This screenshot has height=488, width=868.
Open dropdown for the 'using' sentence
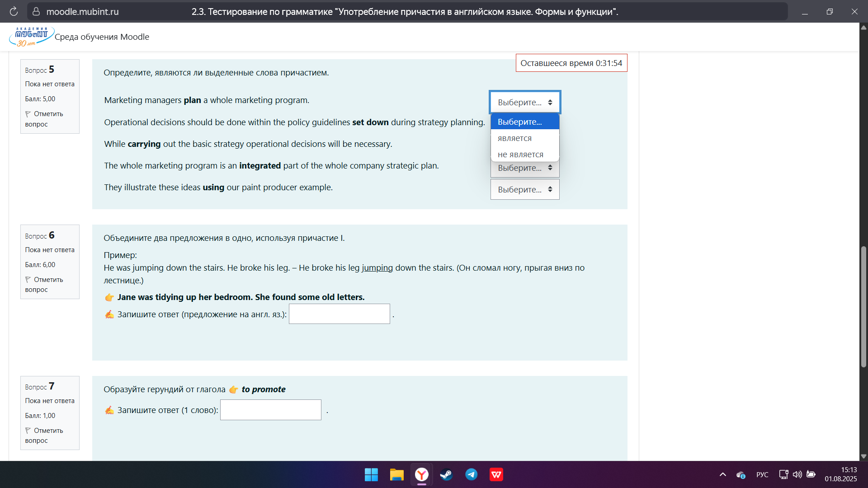pyautogui.click(x=524, y=190)
